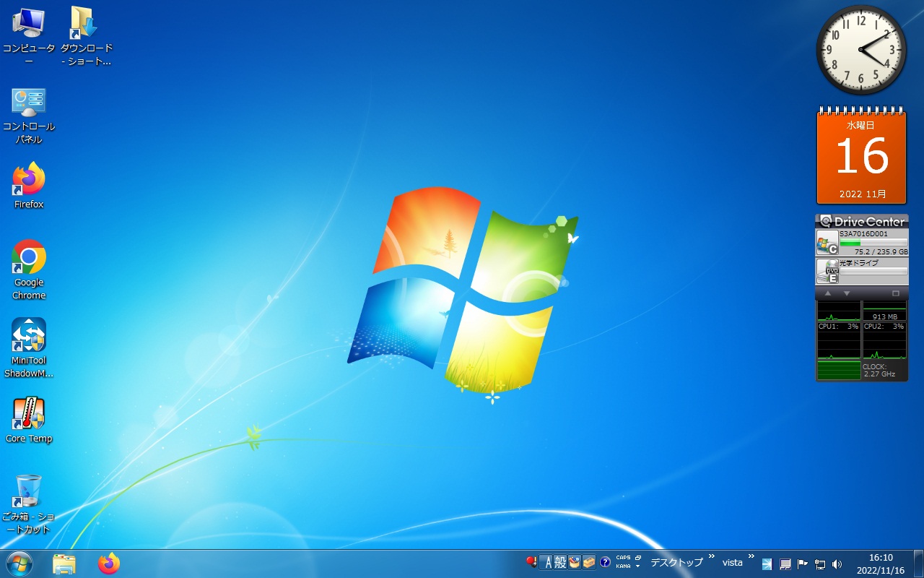Click the red IME language bar handle icon
This screenshot has width=924, height=578.
click(532, 561)
